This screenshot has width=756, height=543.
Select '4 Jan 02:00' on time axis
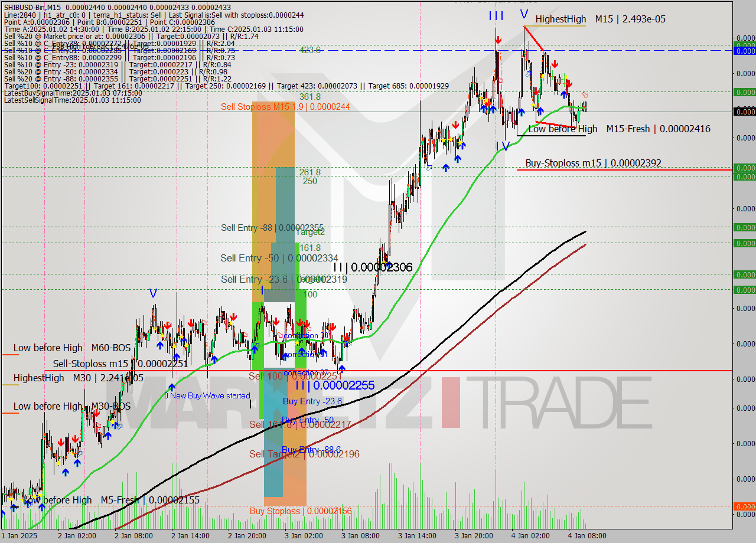[x=530, y=536]
